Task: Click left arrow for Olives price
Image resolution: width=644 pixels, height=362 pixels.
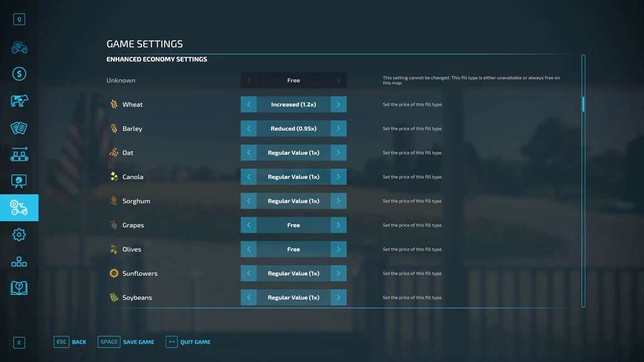Action: [248, 250]
